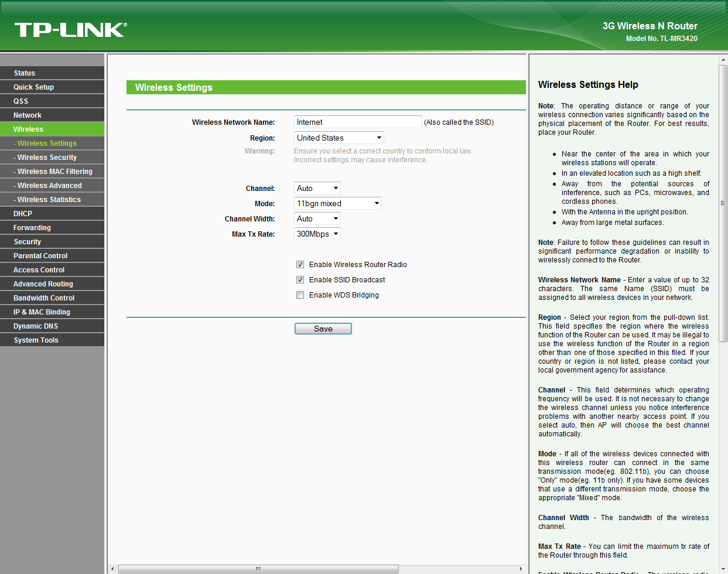Image resolution: width=728 pixels, height=574 pixels.
Task: Click the Wireless Settings Help heading
Action: point(588,85)
